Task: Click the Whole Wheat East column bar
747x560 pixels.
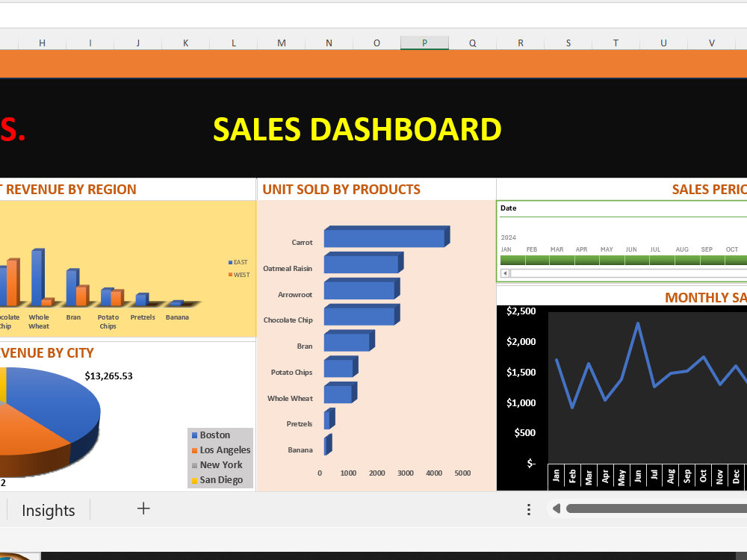Action: pos(37,277)
